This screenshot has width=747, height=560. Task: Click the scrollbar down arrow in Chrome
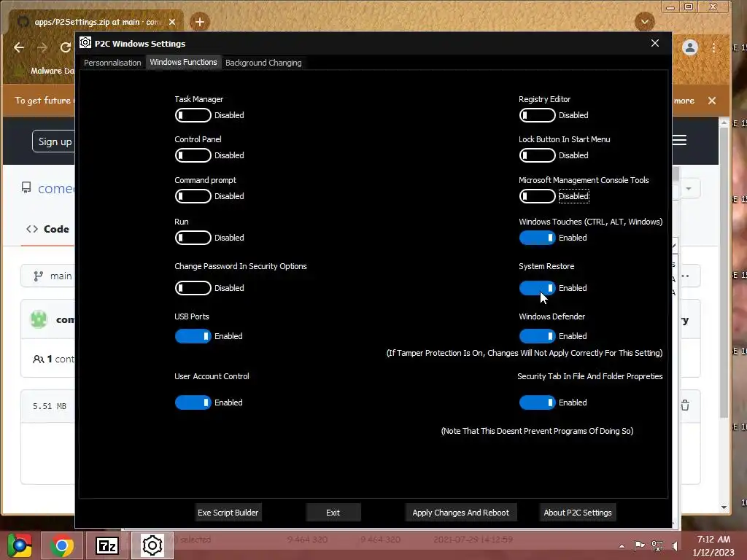coord(724,507)
